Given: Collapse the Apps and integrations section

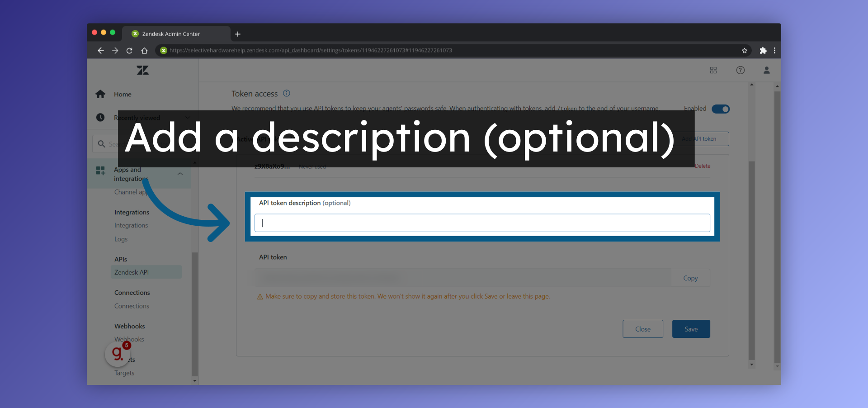Looking at the screenshot, I should (180, 174).
